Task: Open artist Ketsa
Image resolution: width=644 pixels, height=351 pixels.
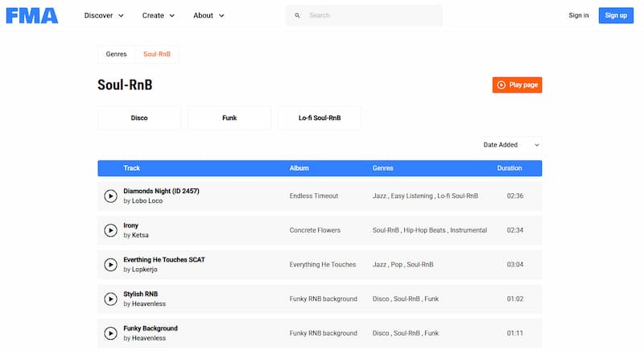Action: (140, 235)
